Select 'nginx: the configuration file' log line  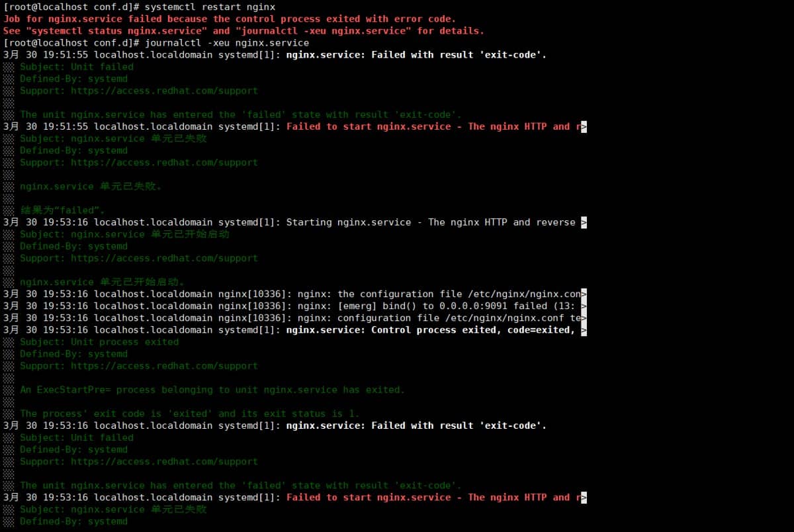pos(295,294)
